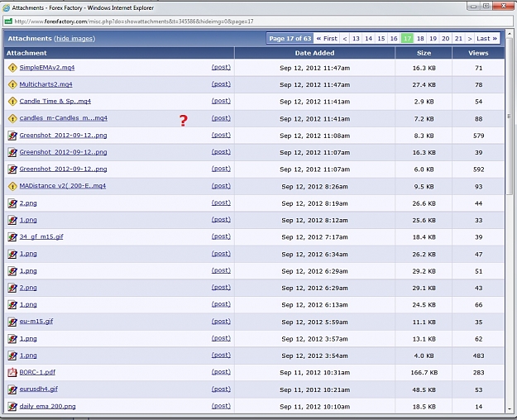The image size is (517, 420).
Task: Click the image icon for 2.png added 8:19am
Action: point(12,203)
